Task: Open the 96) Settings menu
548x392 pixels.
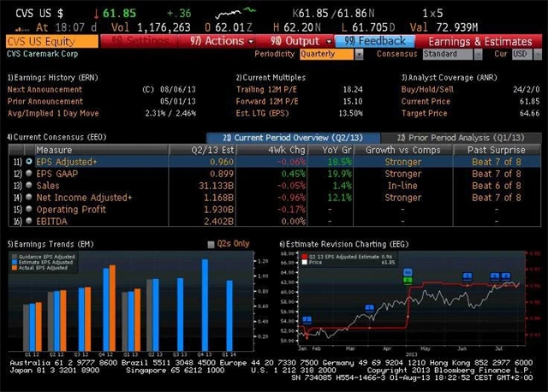Action: pyautogui.click(x=139, y=41)
